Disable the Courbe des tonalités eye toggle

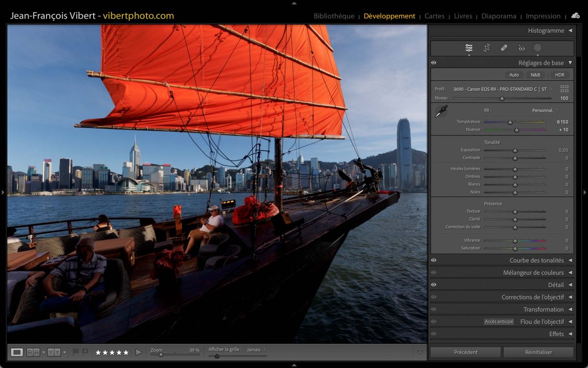pyautogui.click(x=434, y=261)
